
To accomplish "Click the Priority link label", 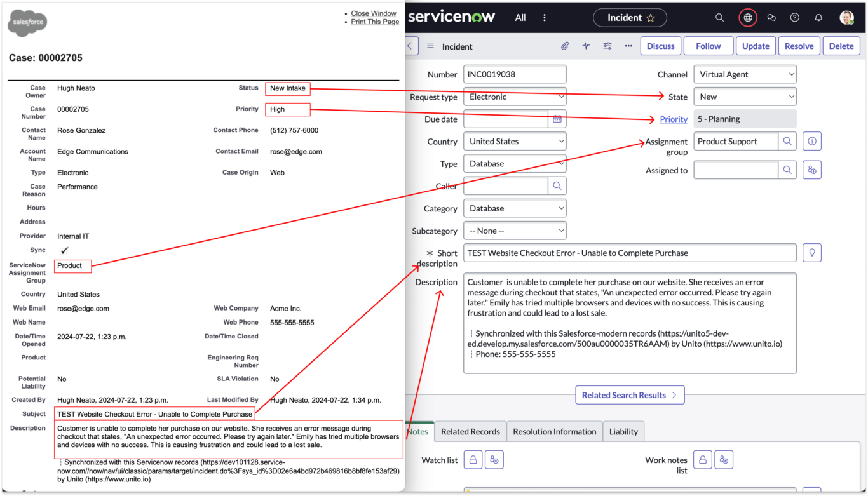I will click(x=674, y=119).
